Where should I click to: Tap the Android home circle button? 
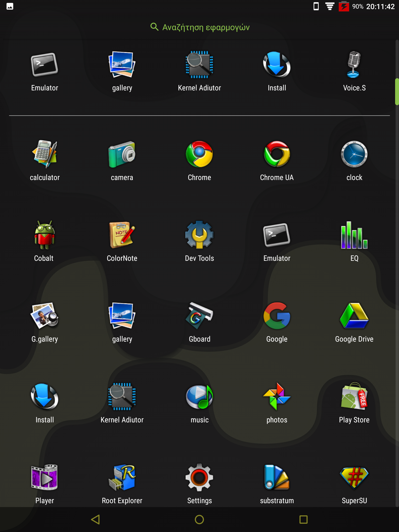[x=199, y=520]
